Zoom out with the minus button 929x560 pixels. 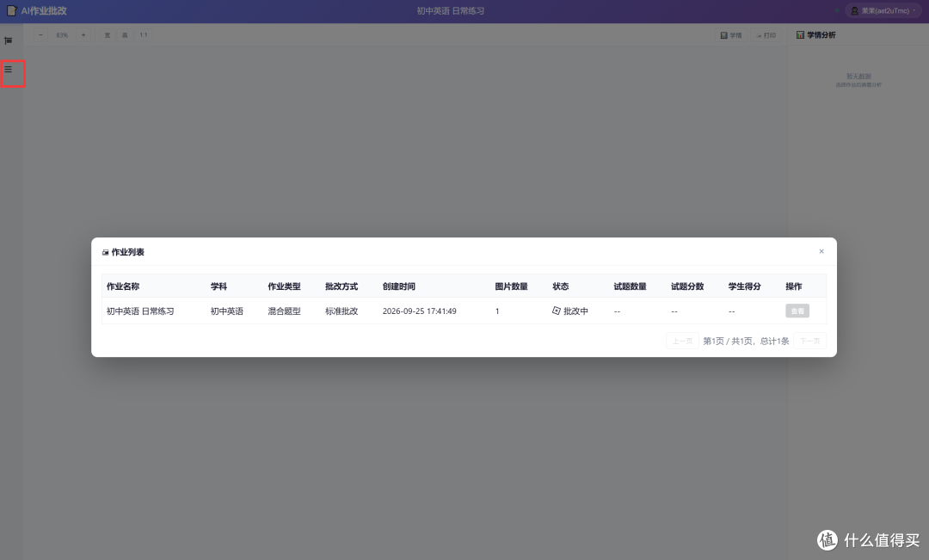click(40, 35)
